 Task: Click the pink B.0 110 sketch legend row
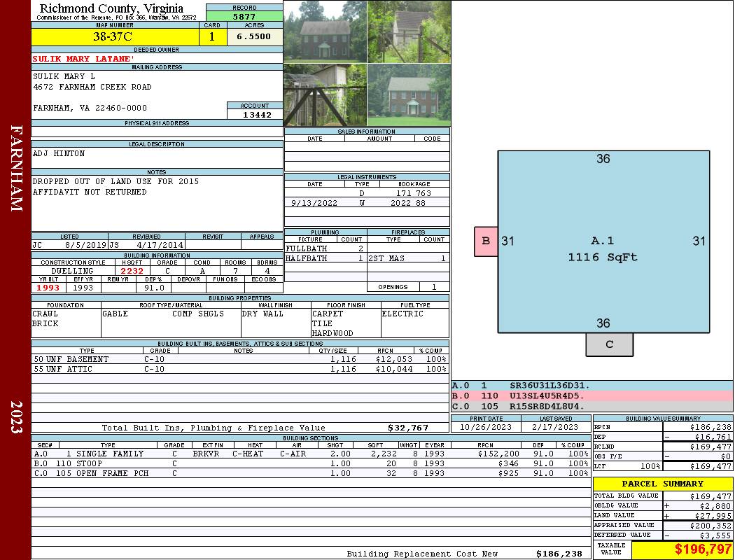591,395
